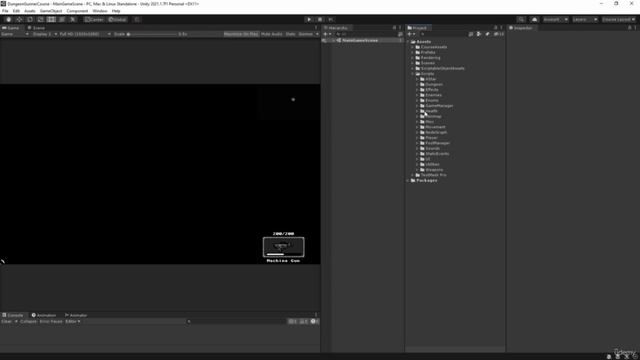Open the Window menu
Screen dimensions: 640x360
[x=100, y=11]
